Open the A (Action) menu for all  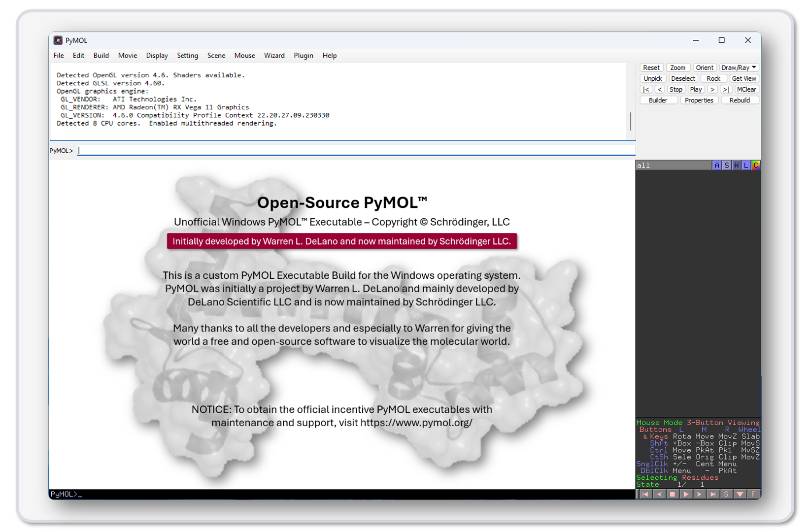717,166
